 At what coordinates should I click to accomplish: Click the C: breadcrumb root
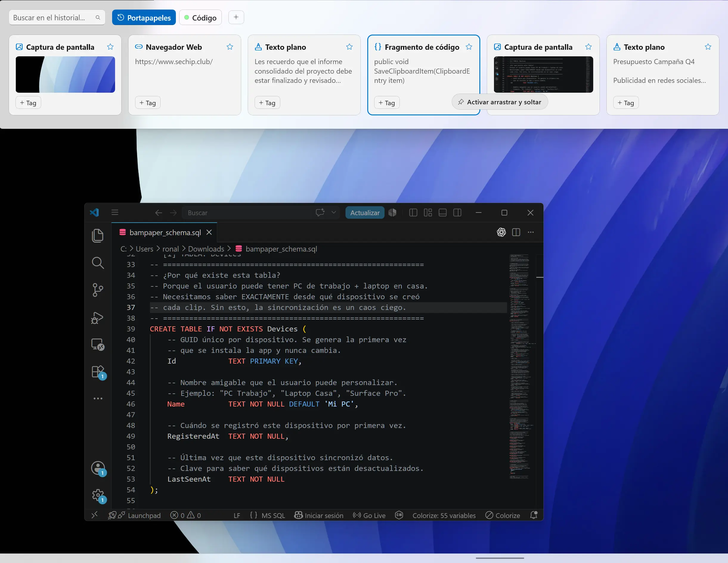tap(123, 249)
